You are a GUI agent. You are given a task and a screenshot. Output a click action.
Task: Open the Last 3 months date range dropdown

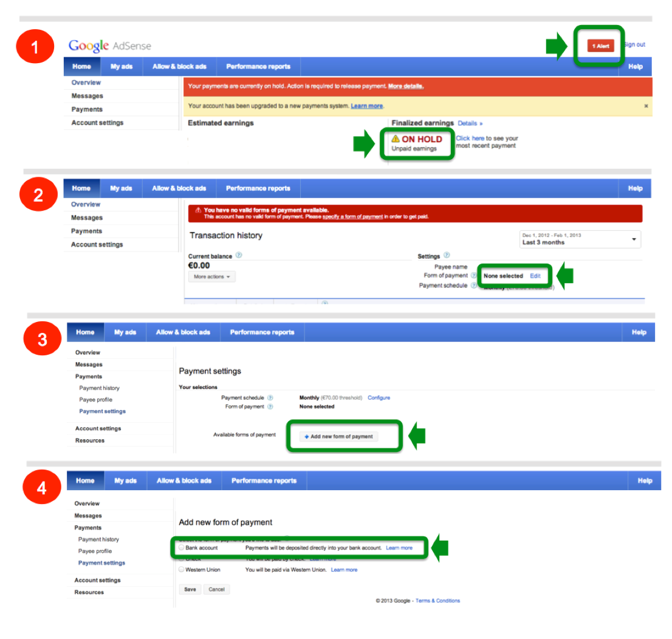pyautogui.click(x=580, y=239)
